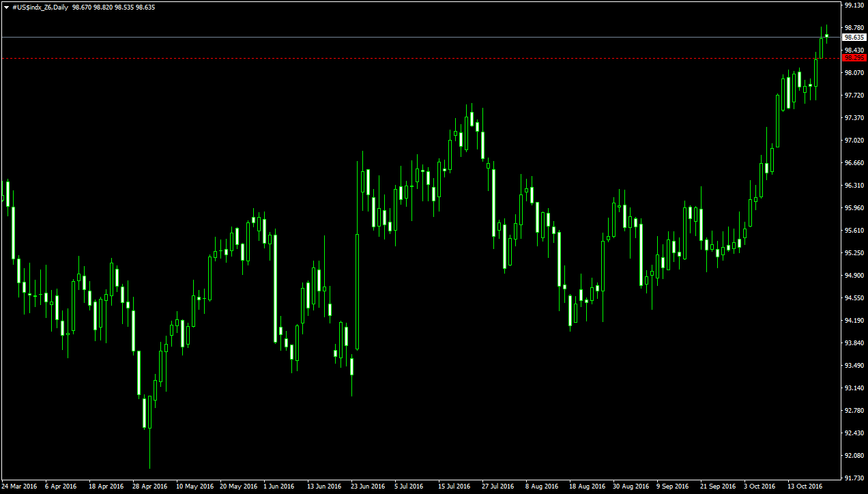The width and height of the screenshot is (868, 494).
Task: Select the 15 Jul 2016 date marker
Action: coord(454,486)
